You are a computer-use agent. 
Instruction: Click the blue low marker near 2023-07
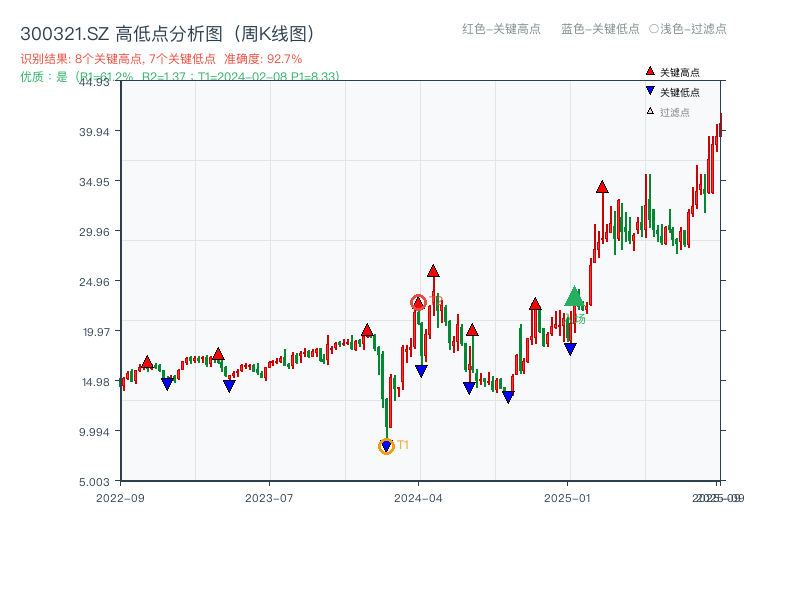pos(228,384)
